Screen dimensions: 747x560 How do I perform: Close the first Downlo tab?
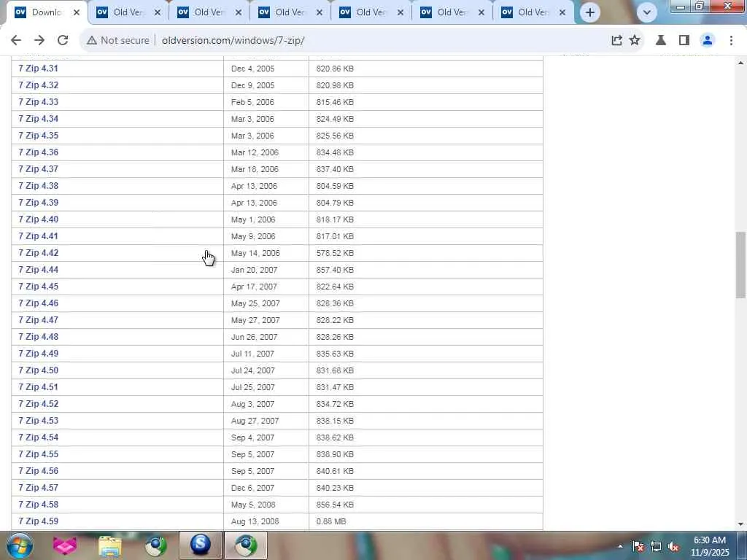tap(76, 12)
